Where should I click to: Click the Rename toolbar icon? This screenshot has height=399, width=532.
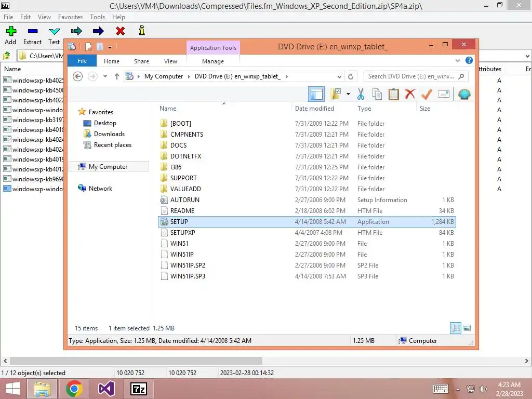coord(444,94)
